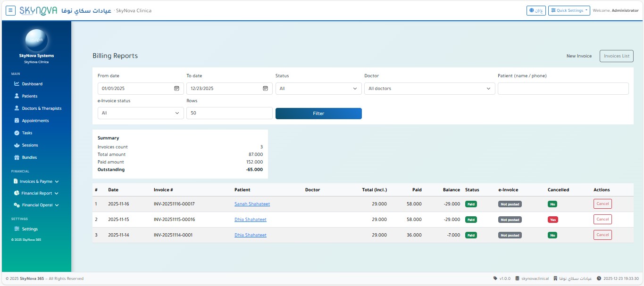Switch language with the globe button
The height and width of the screenshot is (286, 644).
[535, 10]
